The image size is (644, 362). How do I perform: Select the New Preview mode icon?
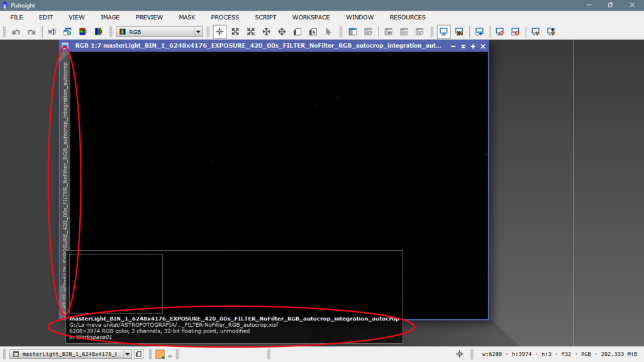(297, 31)
